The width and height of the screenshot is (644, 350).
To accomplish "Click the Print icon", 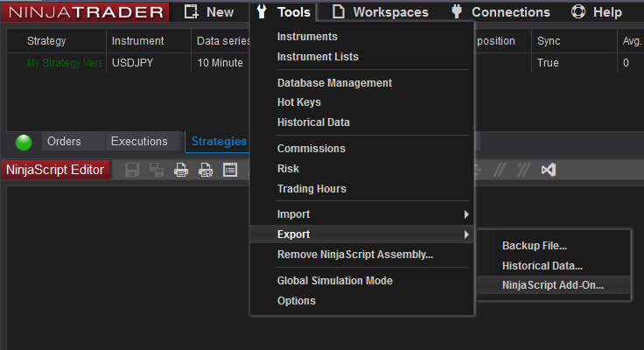I will click(181, 170).
